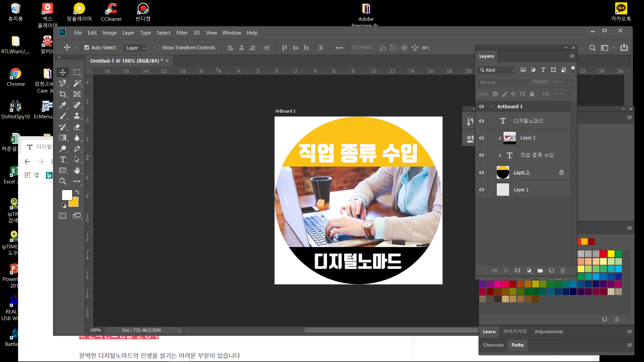Open the Filter menu
Screen dimensions: 644x362
(x=182, y=33)
